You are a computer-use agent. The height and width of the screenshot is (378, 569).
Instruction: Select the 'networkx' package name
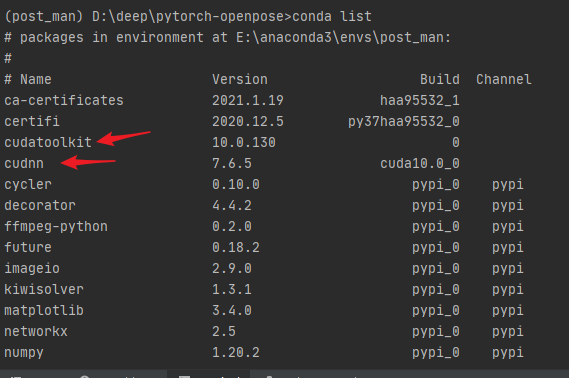(x=36, y=332)
